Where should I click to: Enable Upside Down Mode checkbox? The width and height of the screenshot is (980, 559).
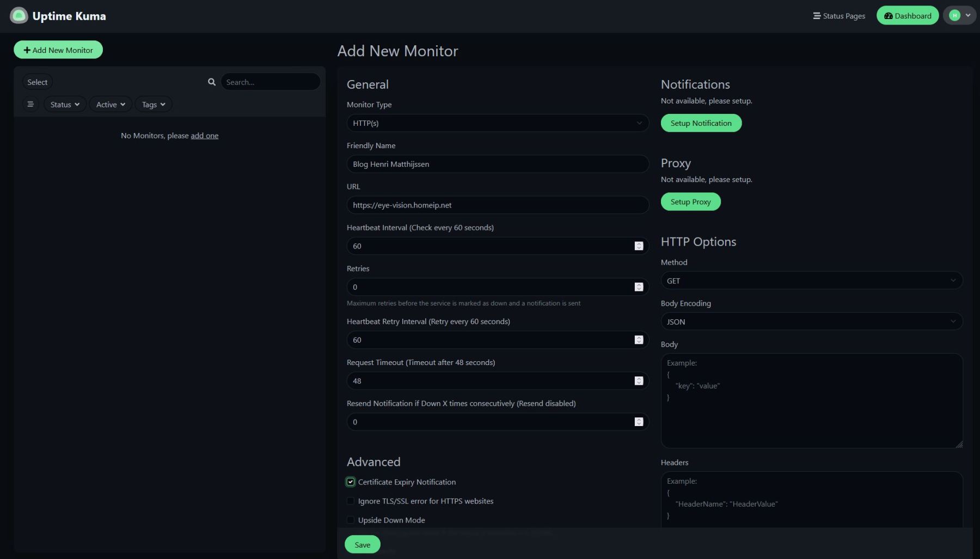click(351, 520)
